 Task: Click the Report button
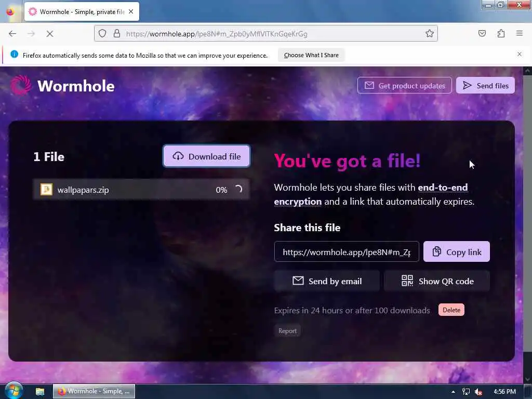point(287,331)
